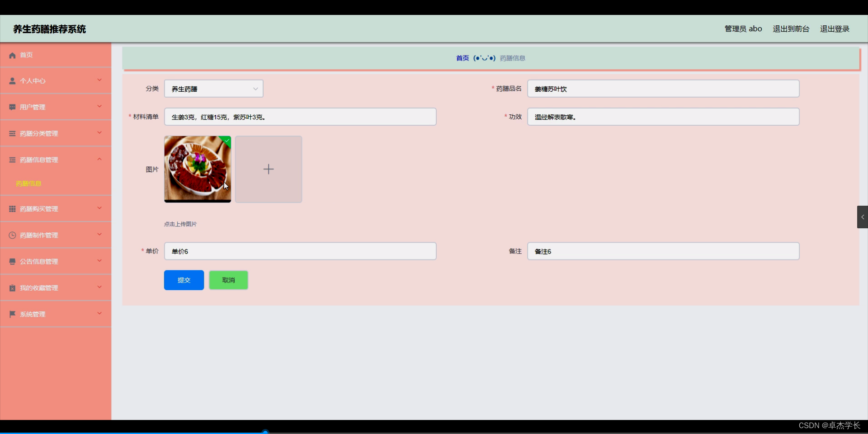Expand the 我的收藏管理 menu chevron

pyautogui.click(x=99, y=287)
